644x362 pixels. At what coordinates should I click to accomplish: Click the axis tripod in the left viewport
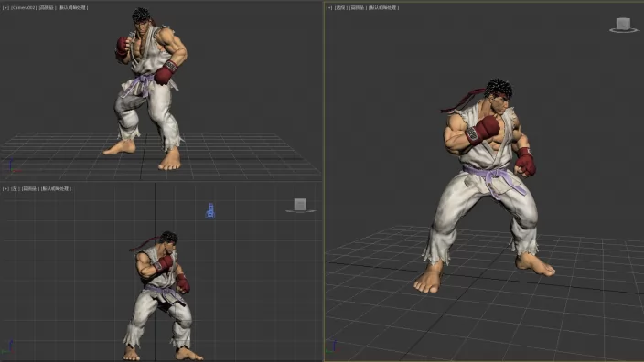click(x=9, y=346)
